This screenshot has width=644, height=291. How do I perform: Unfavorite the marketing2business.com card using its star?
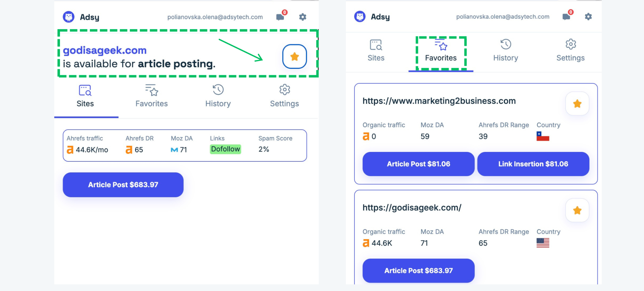pyautogui.click(x=577, y=104)
